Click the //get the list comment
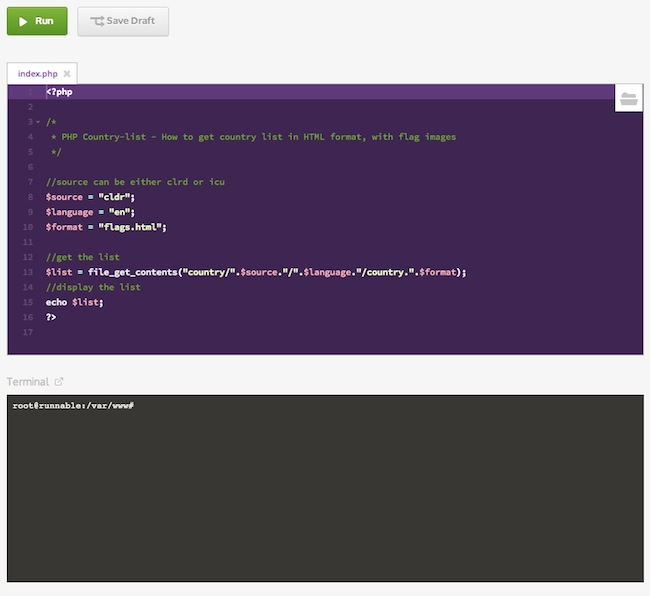This screenshot has height=596, width=650. pyautogui.click(x=82, y=257)
